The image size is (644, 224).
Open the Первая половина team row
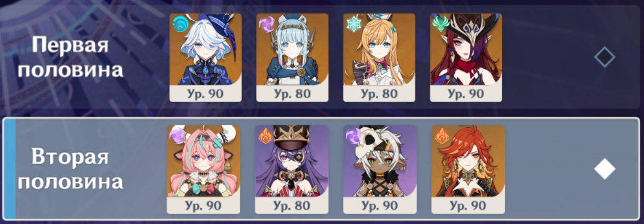coord(322,57)
